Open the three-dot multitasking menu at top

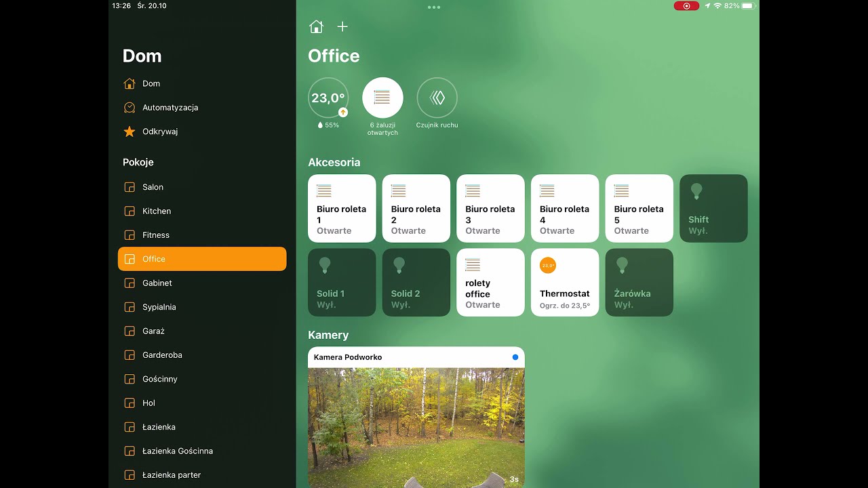[x=434, y=7]
